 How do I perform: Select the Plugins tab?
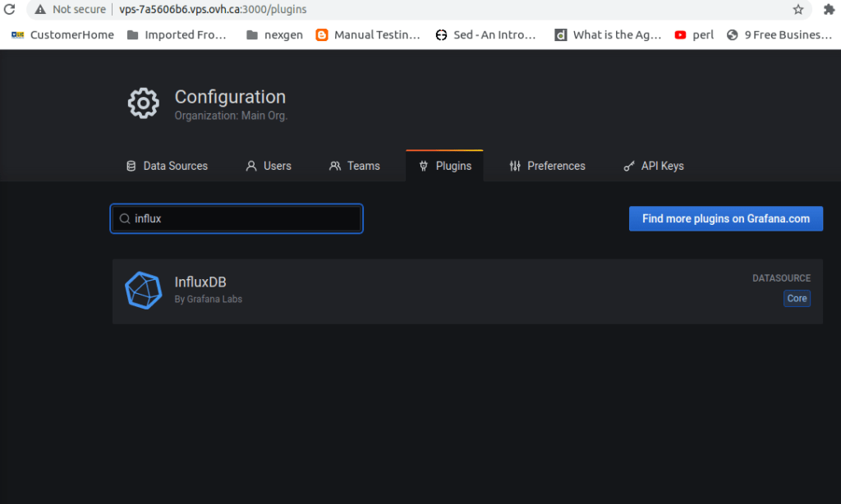444,166
